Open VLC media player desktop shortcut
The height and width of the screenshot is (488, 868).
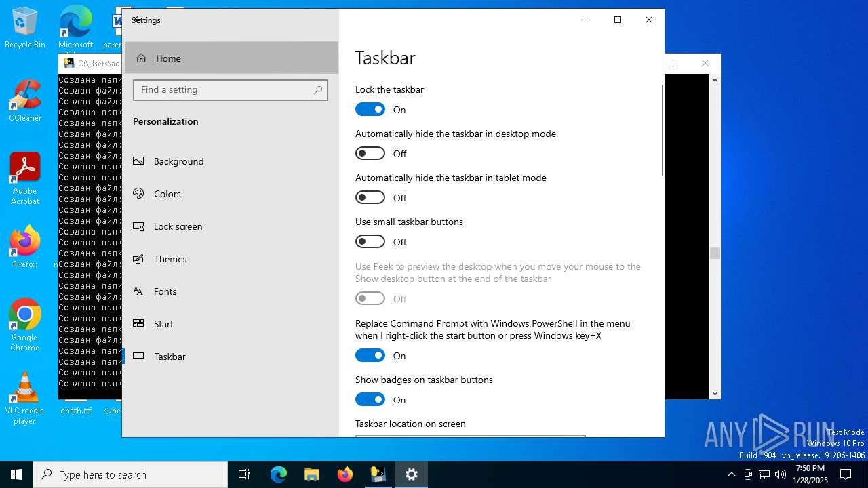25,399
